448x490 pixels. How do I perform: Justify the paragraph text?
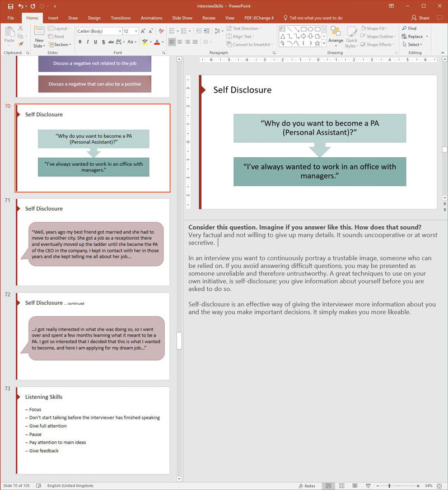[195, 41]
